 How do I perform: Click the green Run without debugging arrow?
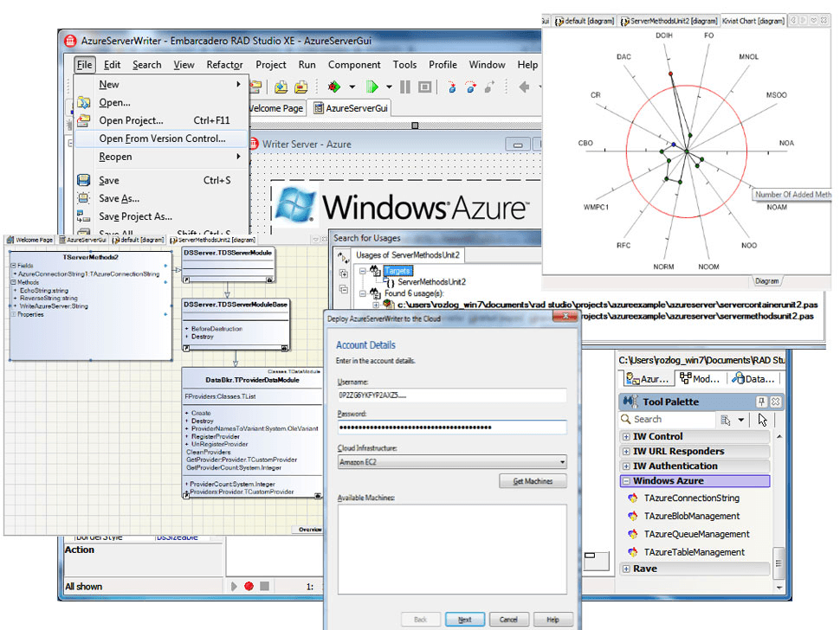click(x=372, y=87)
